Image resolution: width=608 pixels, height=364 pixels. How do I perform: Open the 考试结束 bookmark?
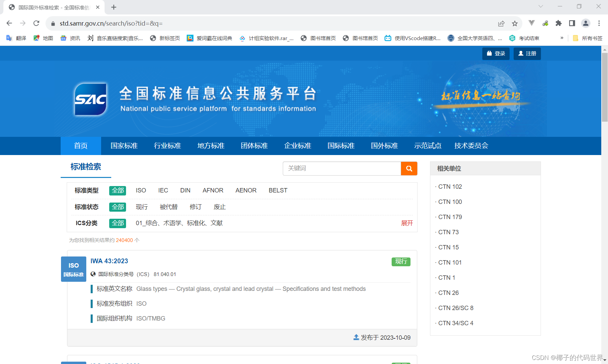coord(524,38)
